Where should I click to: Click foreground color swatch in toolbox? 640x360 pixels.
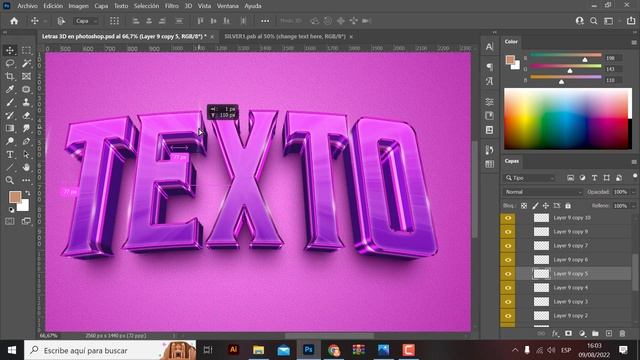coord(15,197)
